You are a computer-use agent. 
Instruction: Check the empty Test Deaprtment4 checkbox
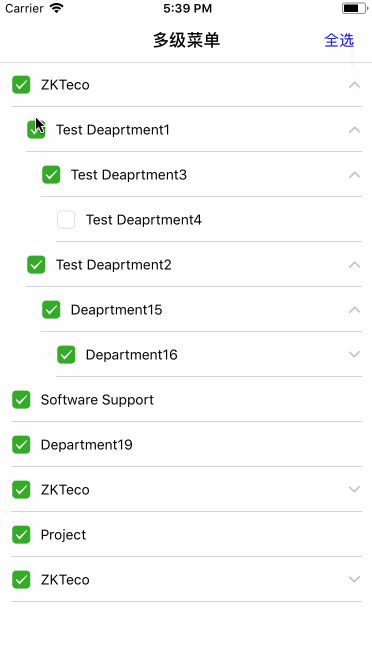point(66,220)
